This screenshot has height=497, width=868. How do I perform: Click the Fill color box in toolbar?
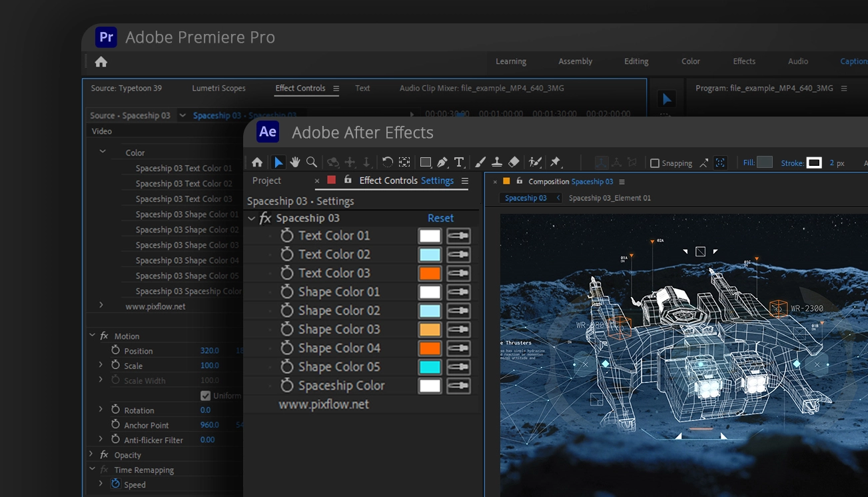click(x=765, y=163)
